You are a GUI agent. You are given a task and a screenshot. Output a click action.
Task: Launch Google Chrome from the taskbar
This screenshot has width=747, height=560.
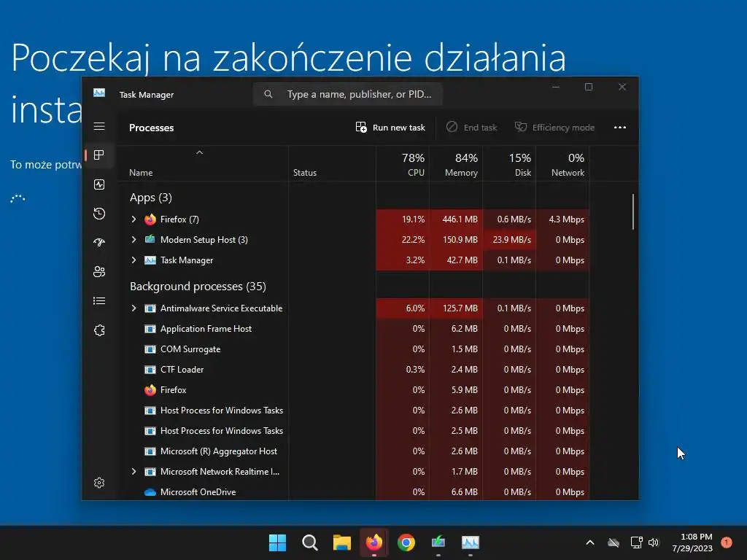click(406, 542)
